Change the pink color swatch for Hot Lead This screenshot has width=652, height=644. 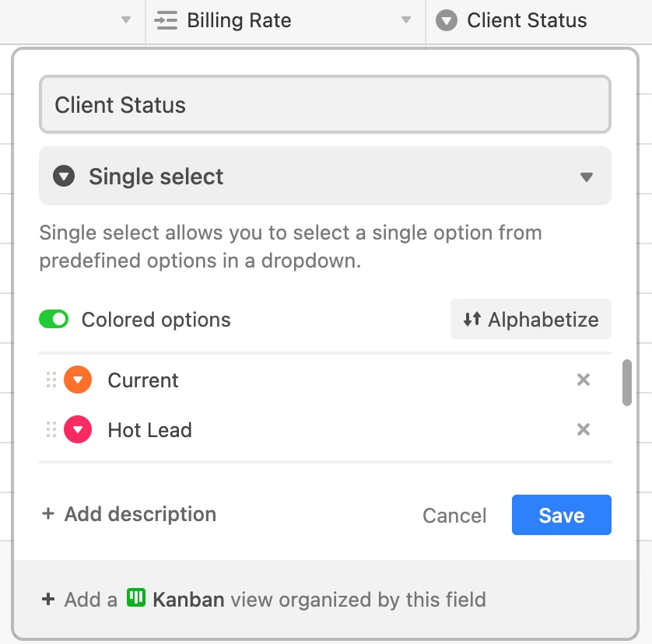pos(78,430)
